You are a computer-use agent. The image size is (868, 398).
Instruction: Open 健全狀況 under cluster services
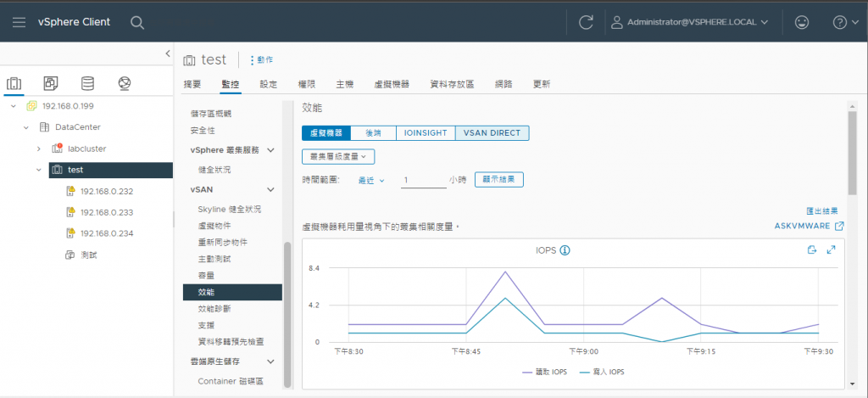(214, 170)
